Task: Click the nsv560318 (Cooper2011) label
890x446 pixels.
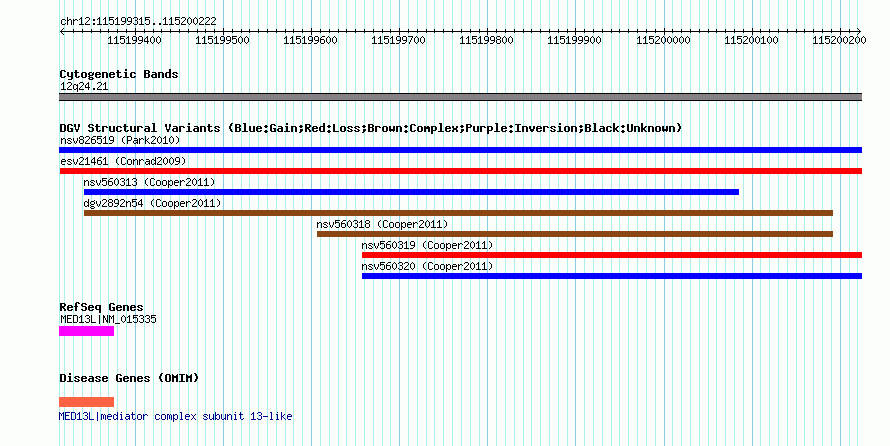Action: point(382,224)
